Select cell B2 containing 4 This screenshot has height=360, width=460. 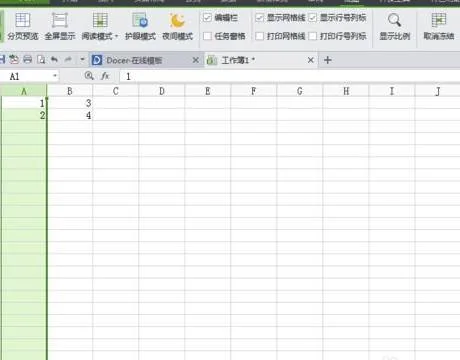[70, 115]
